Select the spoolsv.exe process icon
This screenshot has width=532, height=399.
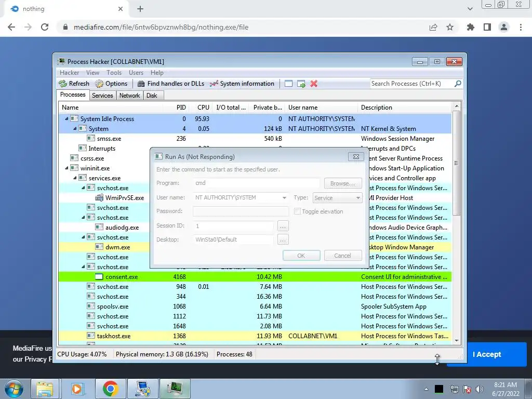(x=90, y=306)
